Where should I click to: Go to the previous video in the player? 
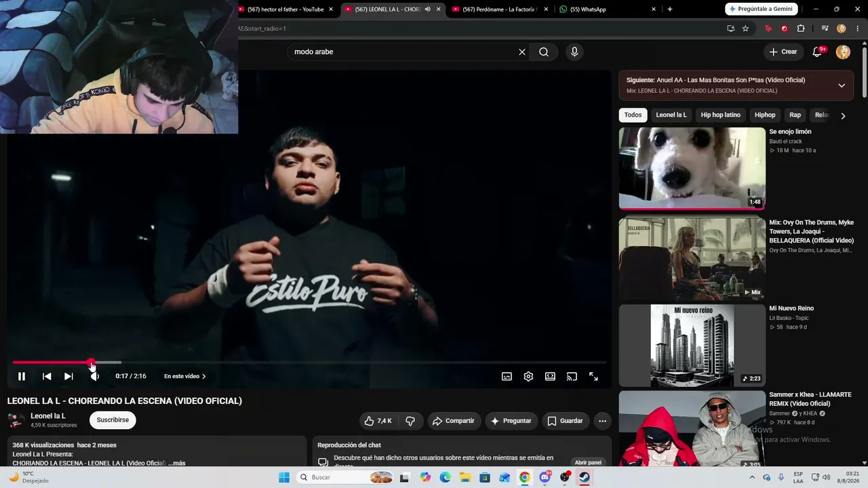[x=47, y=376]
